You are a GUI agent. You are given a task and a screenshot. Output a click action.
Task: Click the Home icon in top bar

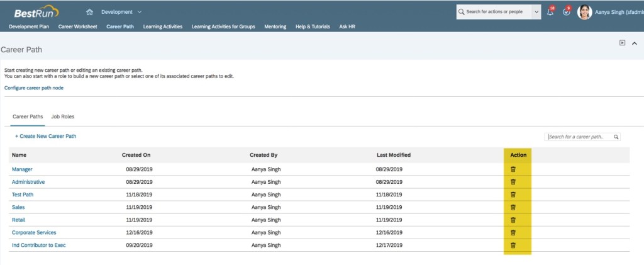coord(89,12)
